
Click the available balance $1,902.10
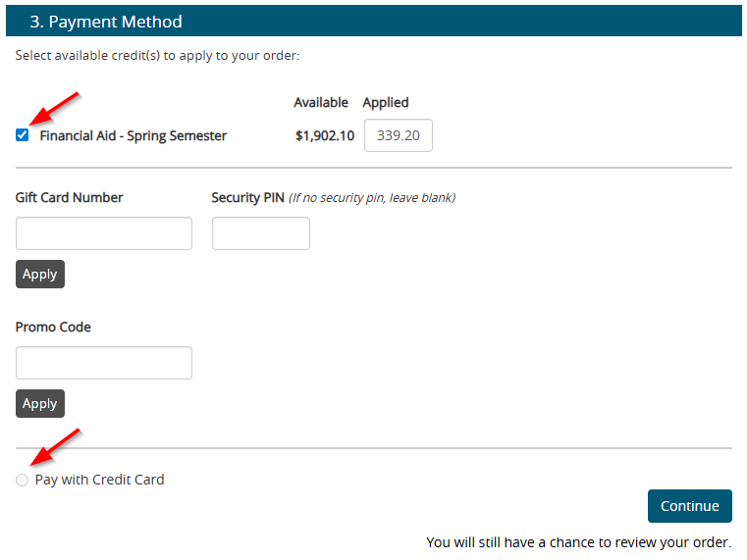[x=324, y=136]
